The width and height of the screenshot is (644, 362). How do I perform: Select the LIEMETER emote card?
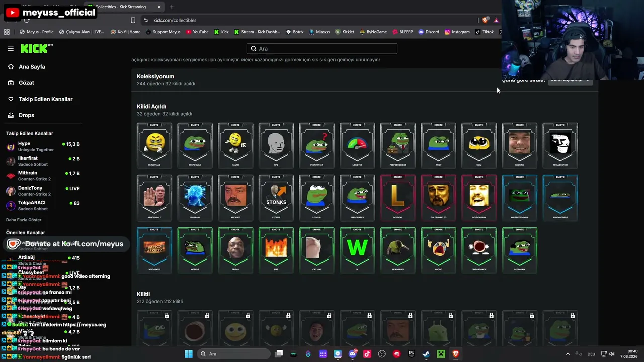pos(357,146)
